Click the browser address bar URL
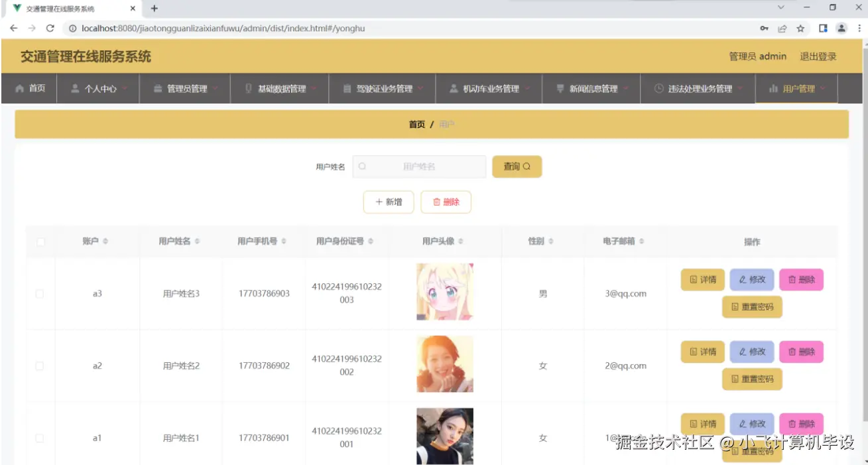The width and height of the screenshot is (868, 465). tap(223, 29)
